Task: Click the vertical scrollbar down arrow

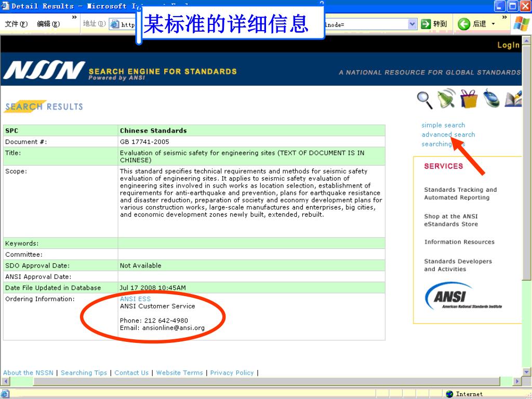Action: click(x=527, y=372)
